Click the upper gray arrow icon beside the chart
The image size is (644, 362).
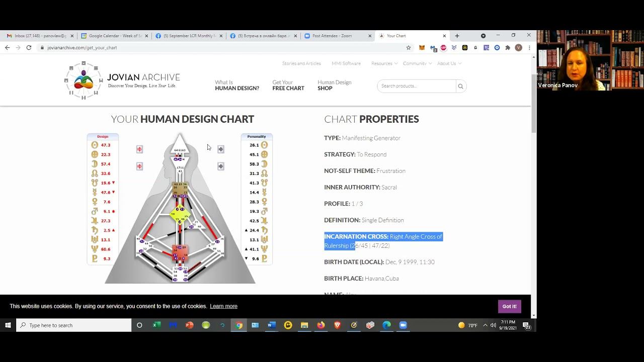click(x=221, y=149)
